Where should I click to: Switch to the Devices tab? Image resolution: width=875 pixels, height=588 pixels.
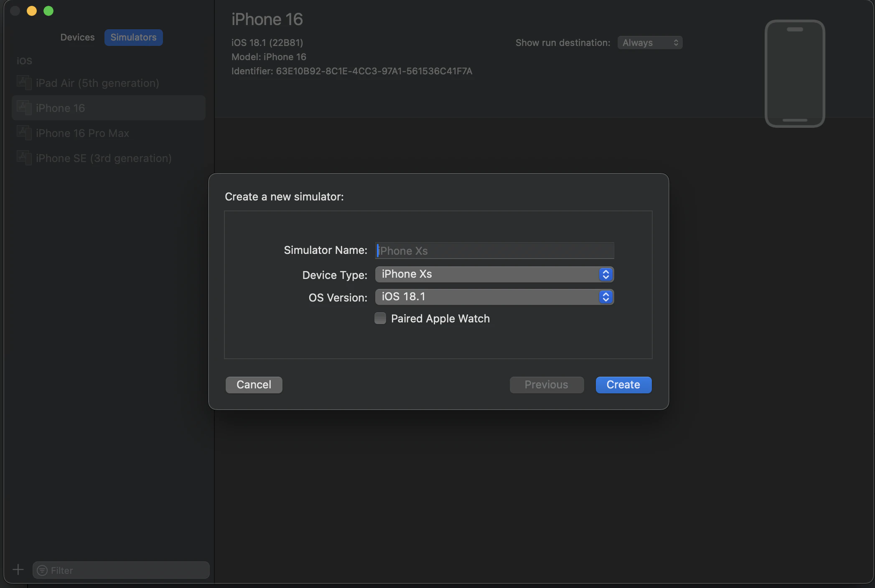77,37
